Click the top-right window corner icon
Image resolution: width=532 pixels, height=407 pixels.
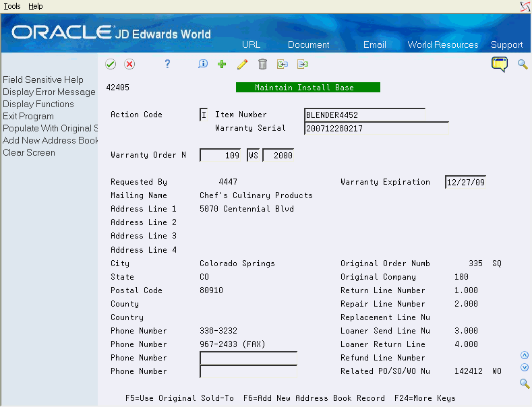pos(525,6)
